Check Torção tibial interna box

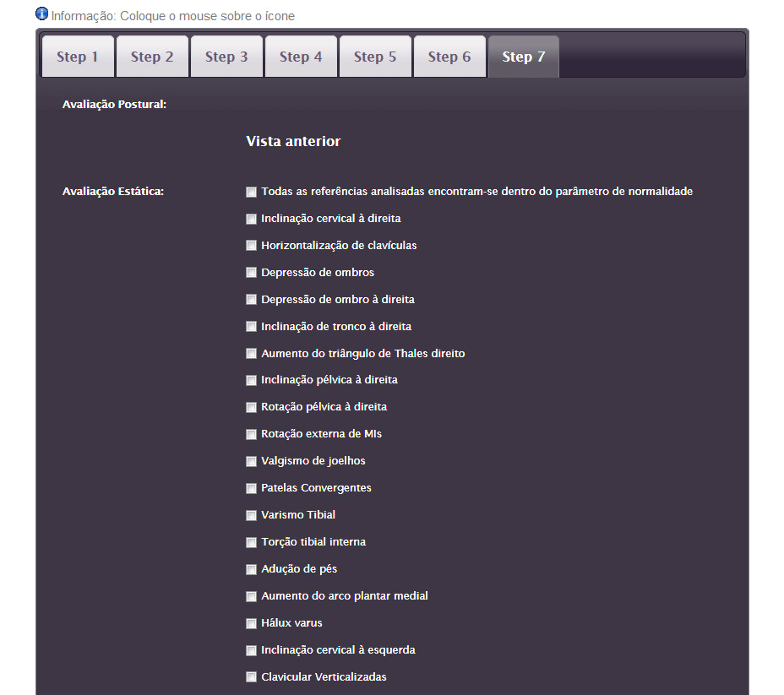click(x=252, y=543)
